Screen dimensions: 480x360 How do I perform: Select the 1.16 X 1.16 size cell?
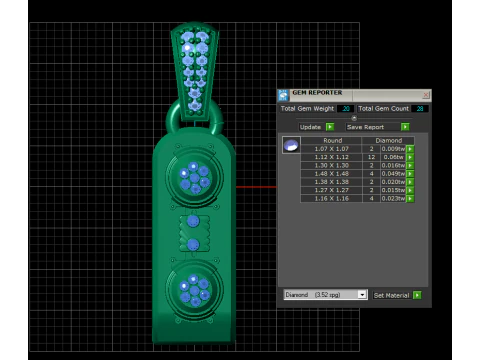pyautogui.click(x=332, y=198)
